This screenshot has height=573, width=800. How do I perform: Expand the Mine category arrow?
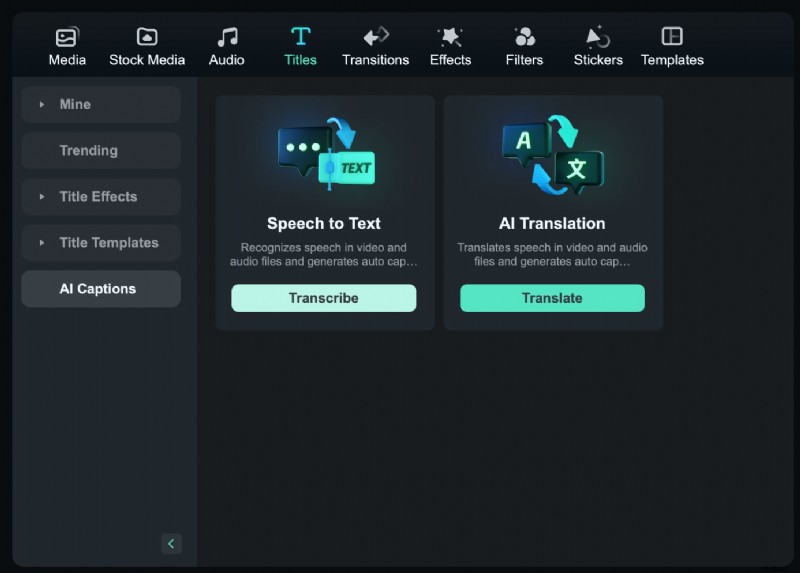42,104
